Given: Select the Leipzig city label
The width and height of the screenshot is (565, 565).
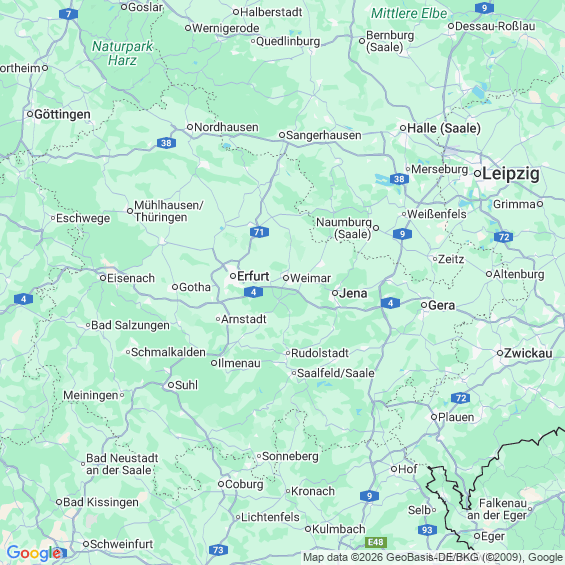Looking at the screenshot, I should point(511,174).
